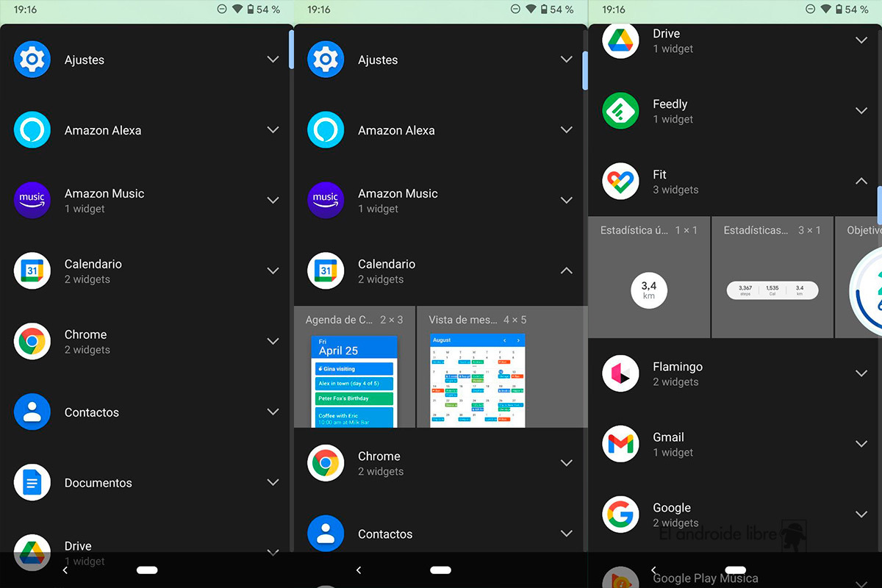Expand Drive widgets, right screen
The width and height of the screenshot is (882, 588).
(861, 40)
